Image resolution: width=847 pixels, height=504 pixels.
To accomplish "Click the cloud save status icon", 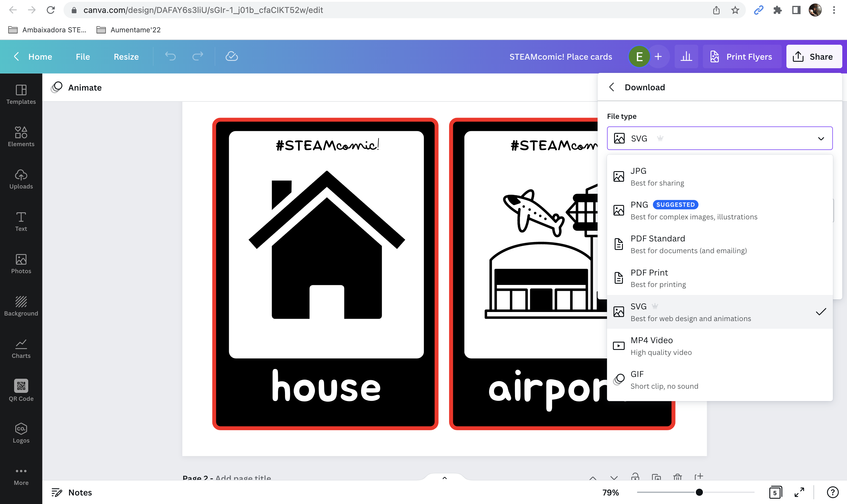I will (x=232, y=56).
